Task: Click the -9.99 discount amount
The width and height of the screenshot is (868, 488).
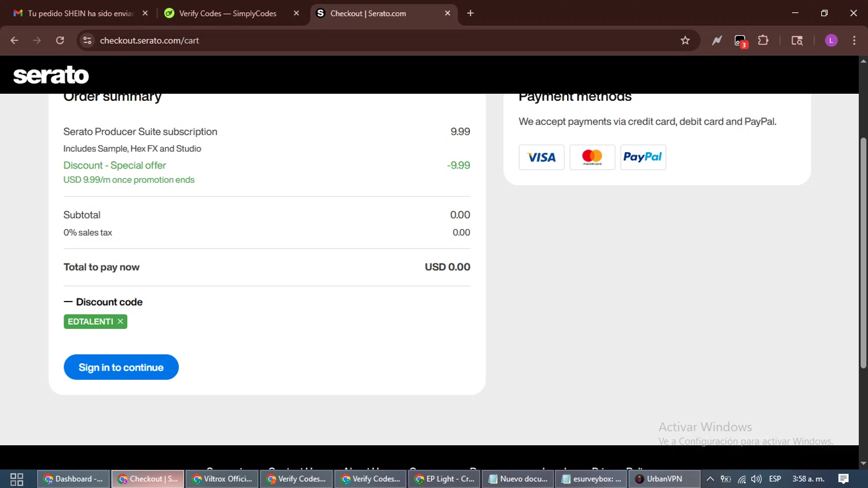Action: (x=459, y=166)
